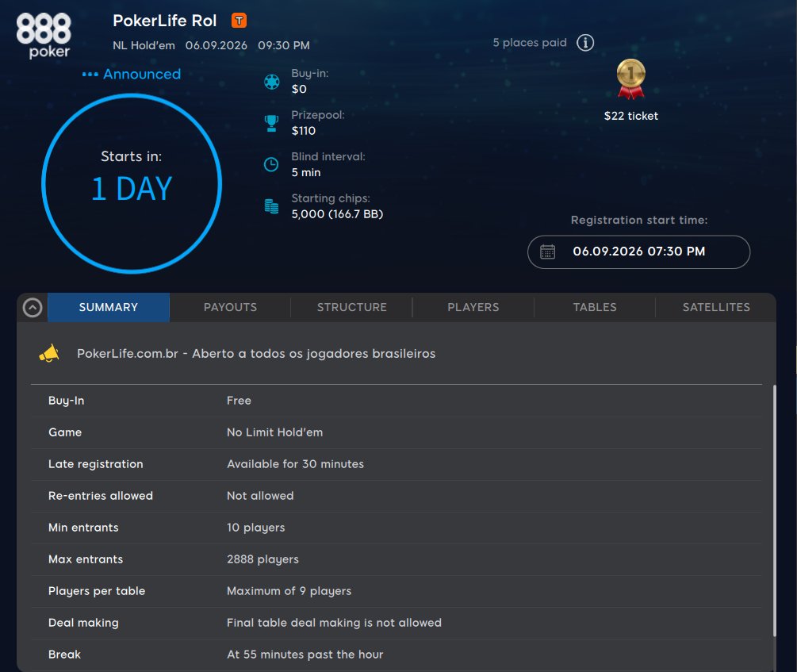The height and width of the screenshot is (672, 797).
Task: Click At 55 minutes past the hour
Action: (305, 655)
